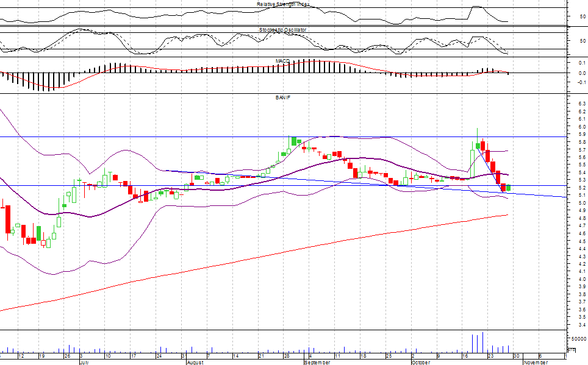Click the 0.0 MACD axis label

tap(582, 73)
